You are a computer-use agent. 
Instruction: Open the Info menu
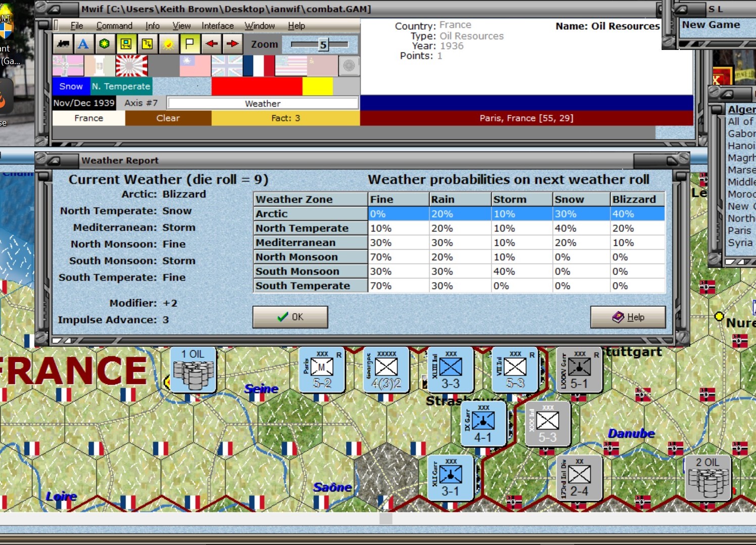point(153,26)
